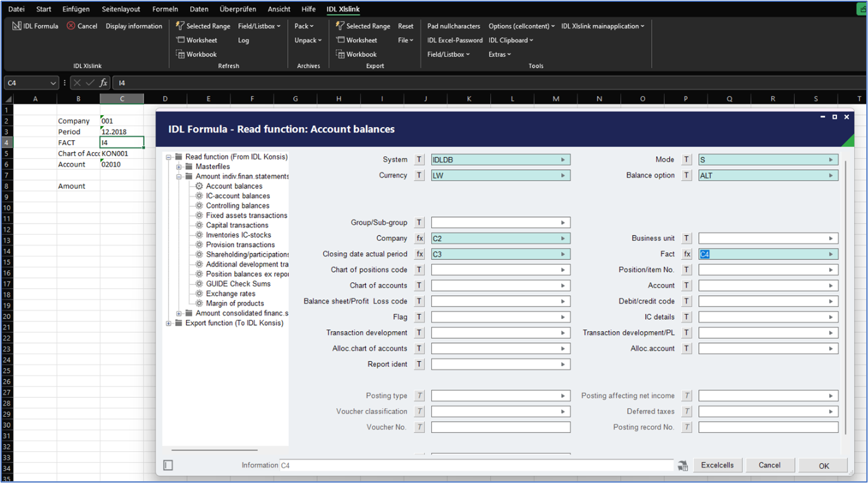Open the Seitenlayout ribbon tab
Image resolution: width=868 pixels, height=483 pixels.
[x=121, y=9]
